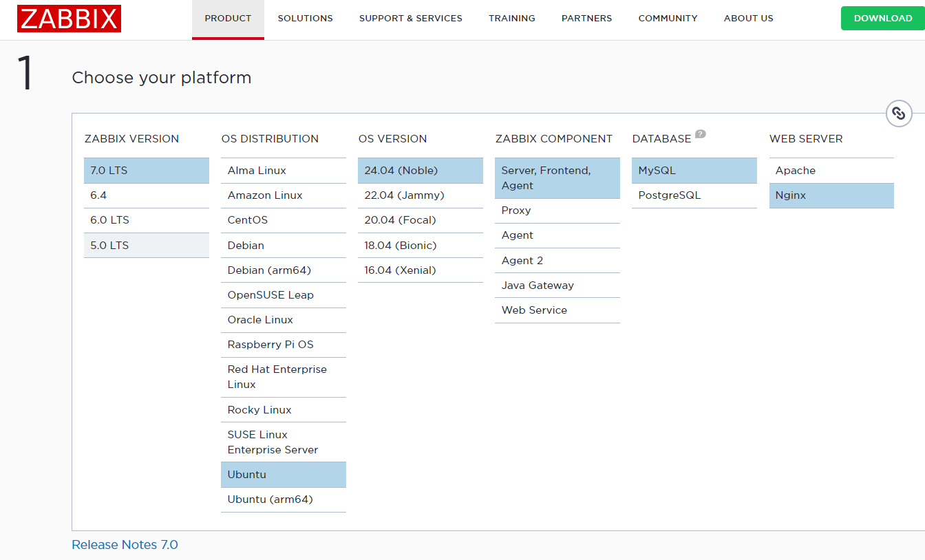Choose CentOS distribution

284,220
